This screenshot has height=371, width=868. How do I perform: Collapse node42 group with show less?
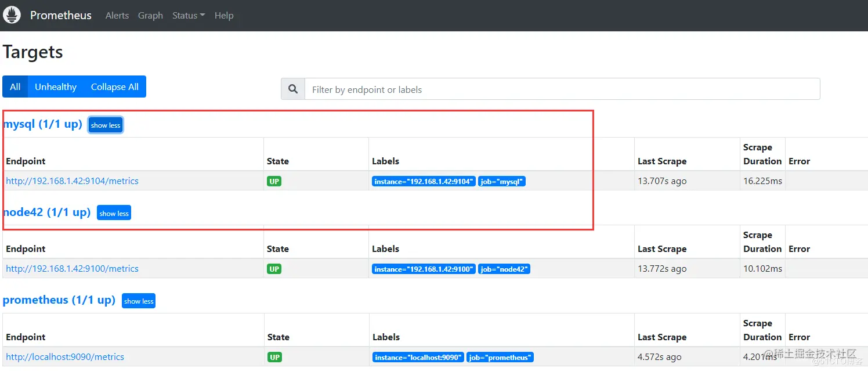(x=114, y=213)
